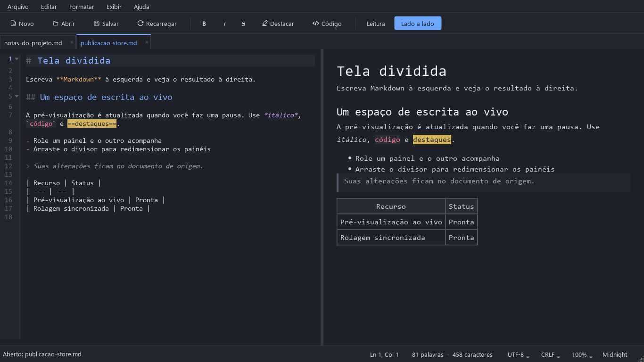
Task: Open the CRLF line ending dropdown
Action: click(x=550, y=354)
